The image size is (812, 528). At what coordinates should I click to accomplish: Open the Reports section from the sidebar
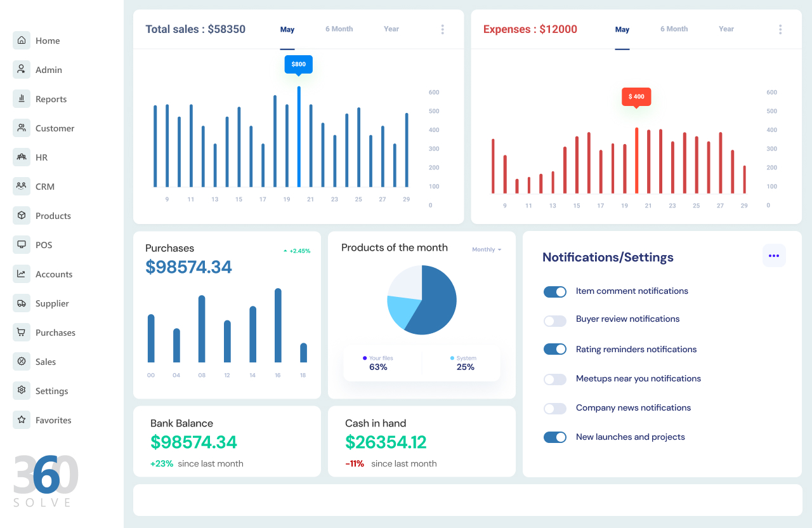tap(21, 98)
